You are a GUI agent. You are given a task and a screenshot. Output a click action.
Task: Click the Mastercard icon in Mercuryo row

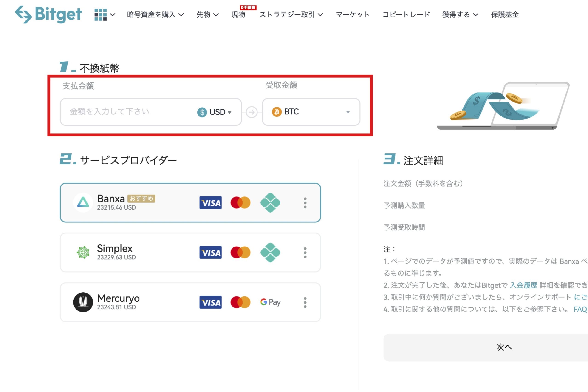[x=240, y=302]
